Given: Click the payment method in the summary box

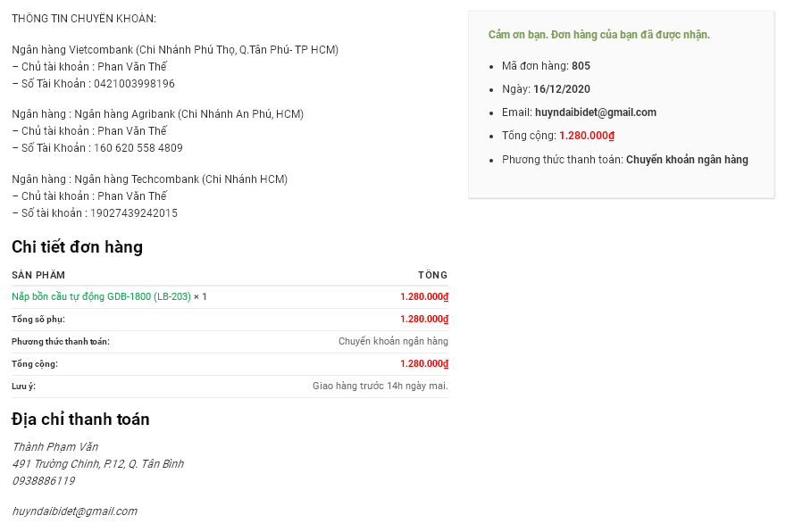Looking at the screenshot, I should tap(687, 160).
